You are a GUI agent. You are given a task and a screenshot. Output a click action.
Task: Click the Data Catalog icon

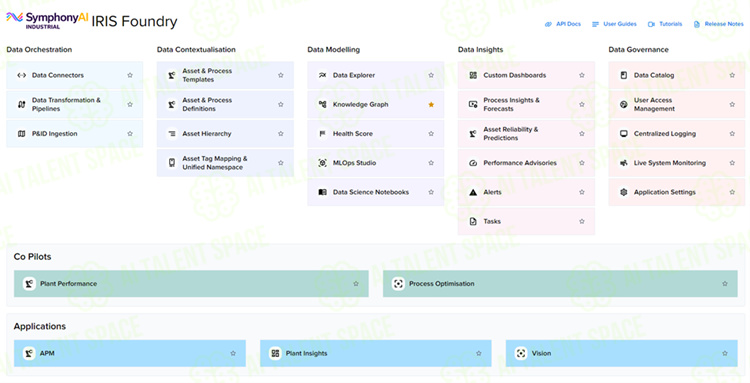[624, 75]
